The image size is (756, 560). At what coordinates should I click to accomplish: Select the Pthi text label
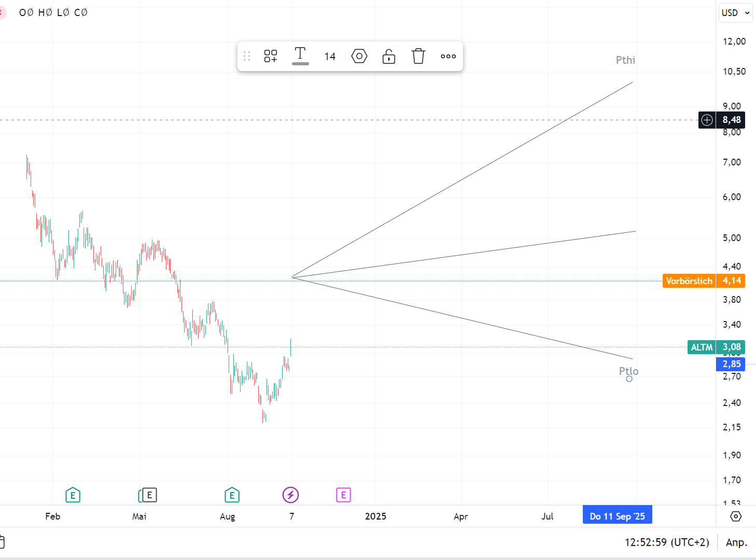pos(625,60)
